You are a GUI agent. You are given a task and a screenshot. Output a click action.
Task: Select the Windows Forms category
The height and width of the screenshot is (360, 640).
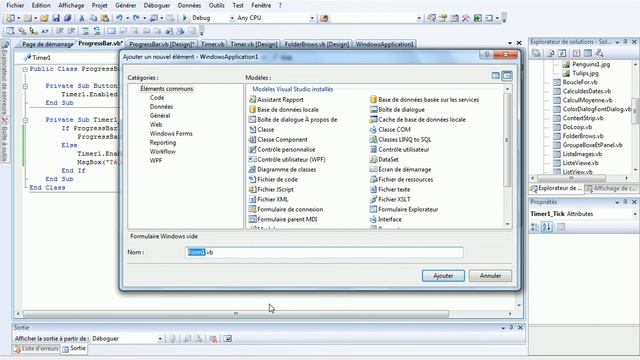[x=171, y=133]
